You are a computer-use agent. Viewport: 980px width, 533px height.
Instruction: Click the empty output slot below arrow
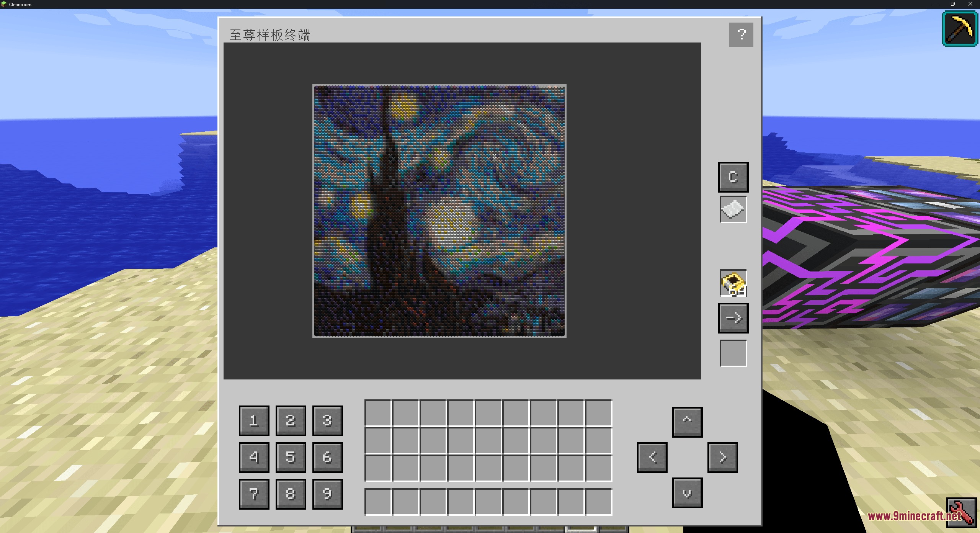point(733,353)
